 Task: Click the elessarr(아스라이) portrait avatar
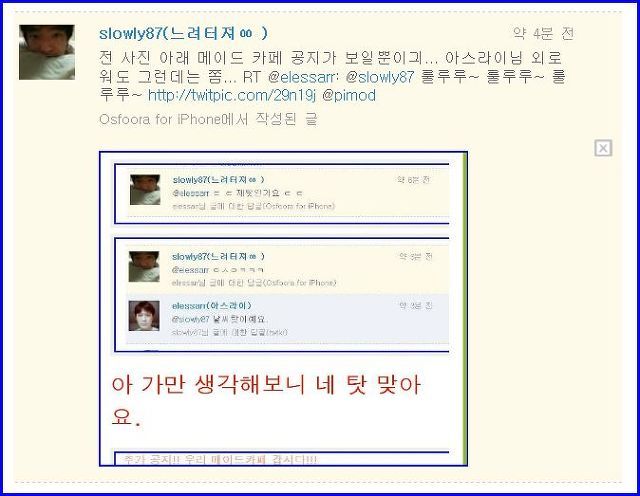click(144, 316)
